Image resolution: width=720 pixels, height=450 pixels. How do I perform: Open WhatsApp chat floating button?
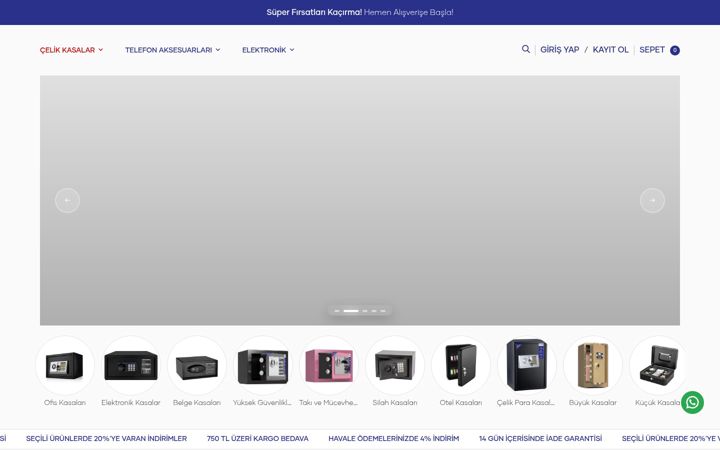[x=692, y=403]
